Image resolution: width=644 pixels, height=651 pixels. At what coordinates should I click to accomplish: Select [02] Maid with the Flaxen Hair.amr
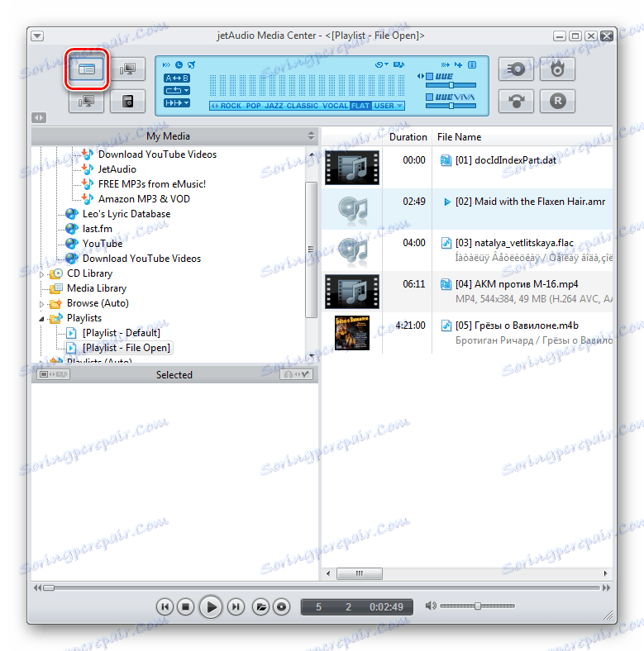530,202
